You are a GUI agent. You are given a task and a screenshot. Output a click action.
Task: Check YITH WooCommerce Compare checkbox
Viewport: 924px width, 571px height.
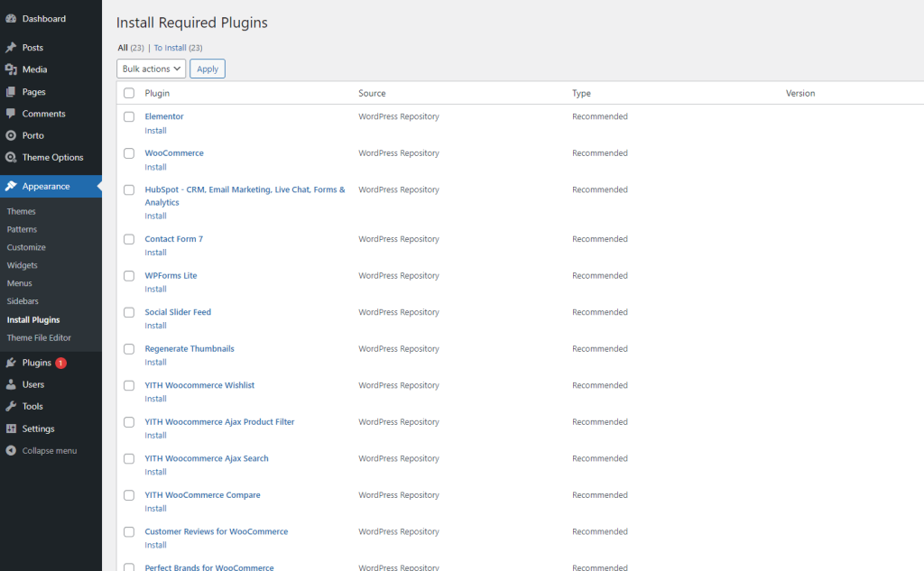[129, 495]
